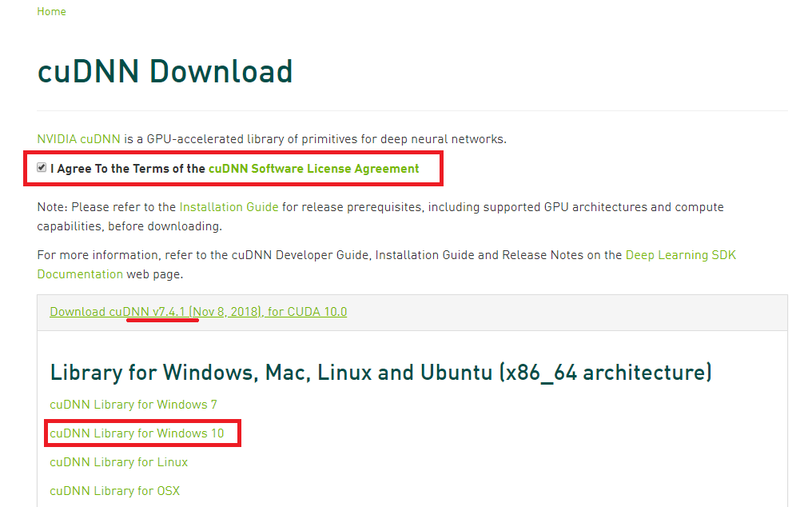The width and height of the screenshot is (812, 507).
Task: Go to the Home breadcrumb link
Action: [51, 11]
